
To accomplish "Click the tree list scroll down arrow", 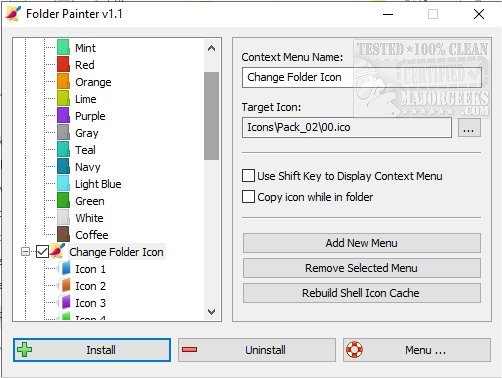I will pos(211,312).
